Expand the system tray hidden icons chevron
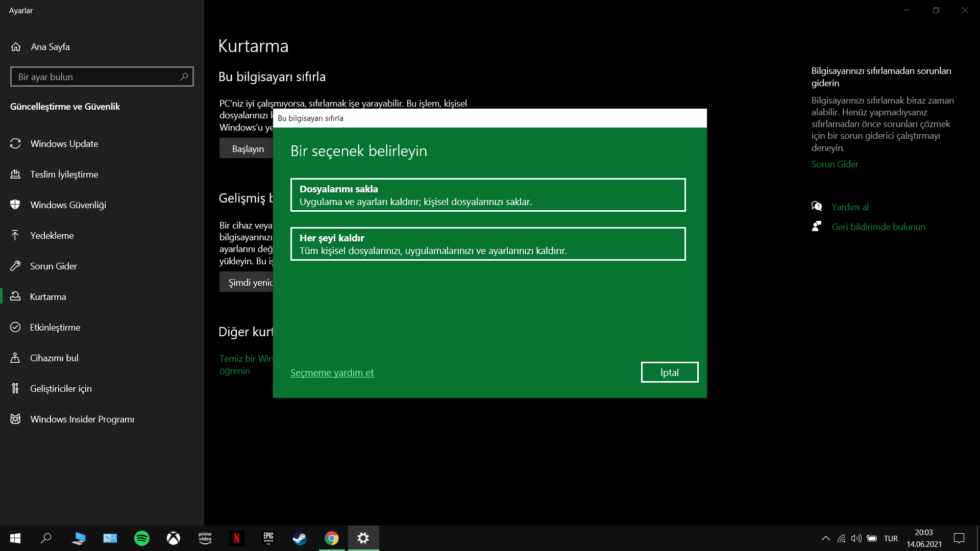 tap(825, 538)
